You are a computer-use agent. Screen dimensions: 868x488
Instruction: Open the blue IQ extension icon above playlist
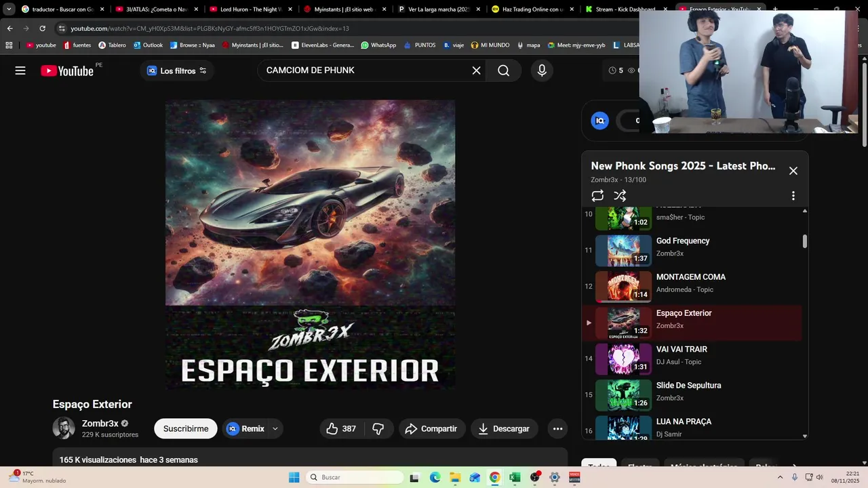click(599, 121)
